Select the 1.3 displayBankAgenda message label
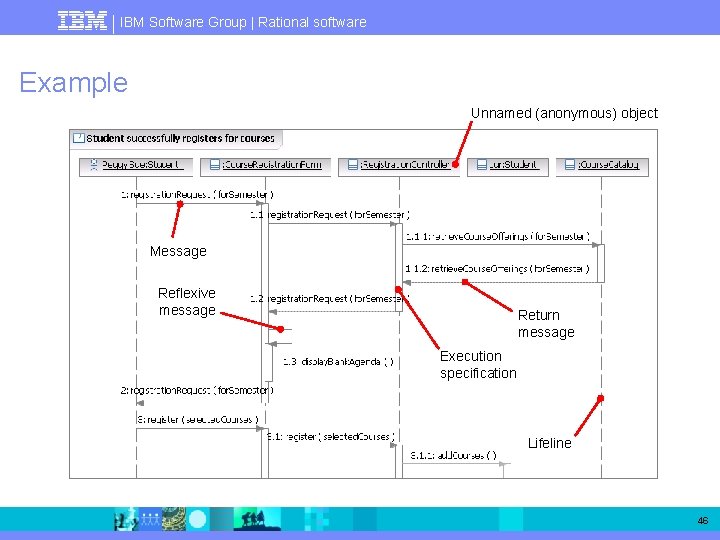This screenshot has width=720, height=540. click(x=338, y=362)
